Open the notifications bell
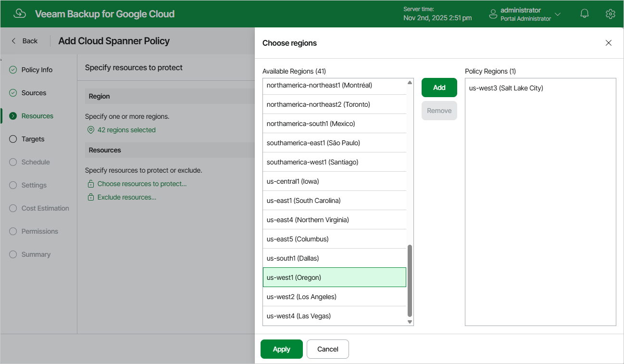Screen dimensions: 624x364 click(585, 14)
